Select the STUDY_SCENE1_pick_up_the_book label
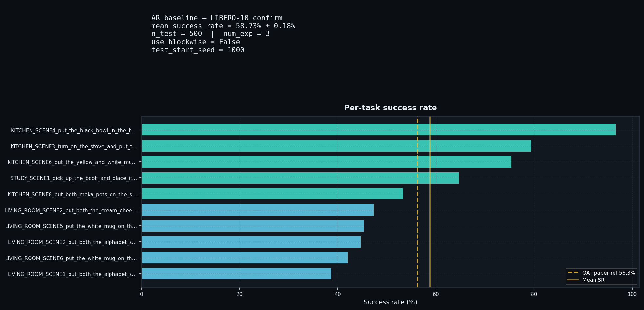 [74, 178]
